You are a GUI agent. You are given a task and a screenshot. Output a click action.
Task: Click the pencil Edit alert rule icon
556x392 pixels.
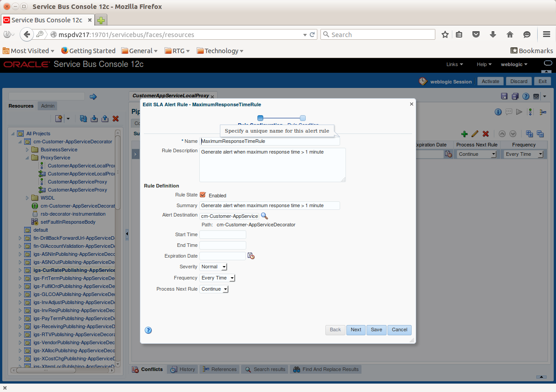[475, 133]
